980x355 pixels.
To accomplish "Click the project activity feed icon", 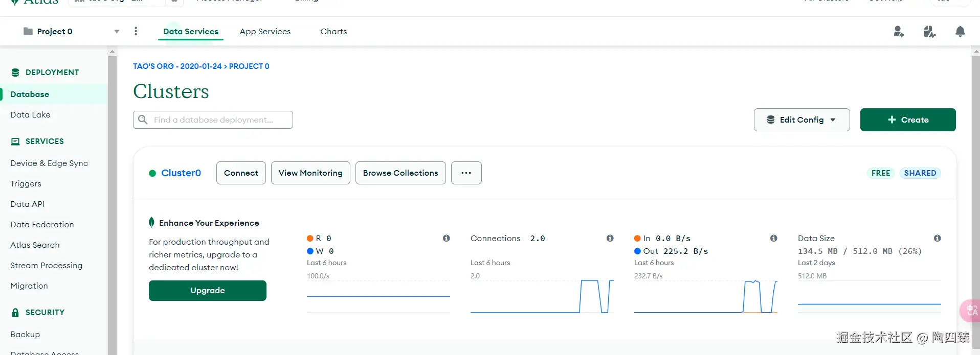I will pyautogui.click(x=929, y=32).
